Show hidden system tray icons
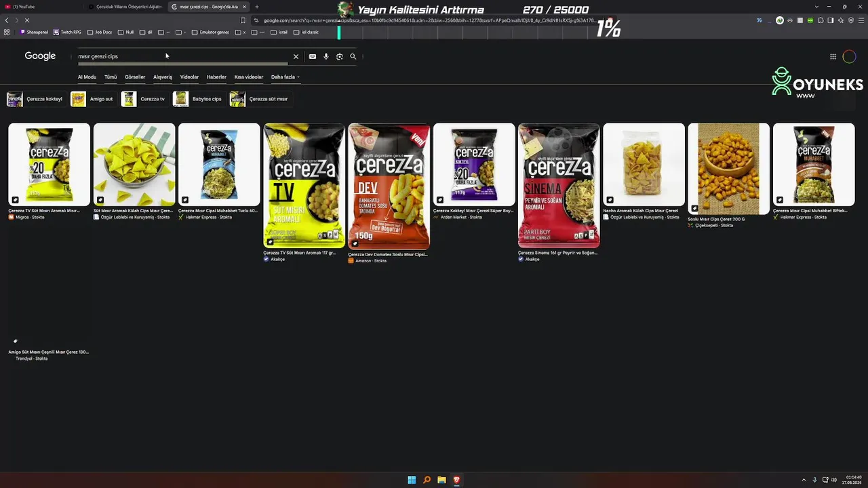 click(x=804, y=480)
